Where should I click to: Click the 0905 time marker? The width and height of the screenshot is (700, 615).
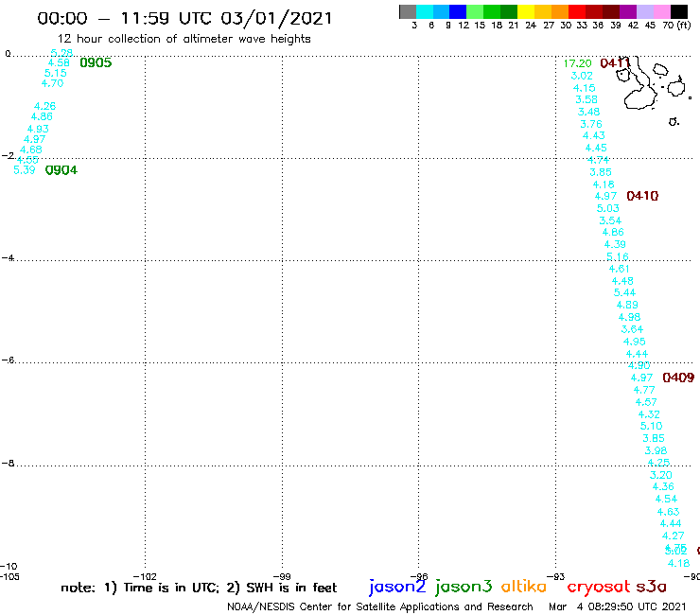click(96, 62)
